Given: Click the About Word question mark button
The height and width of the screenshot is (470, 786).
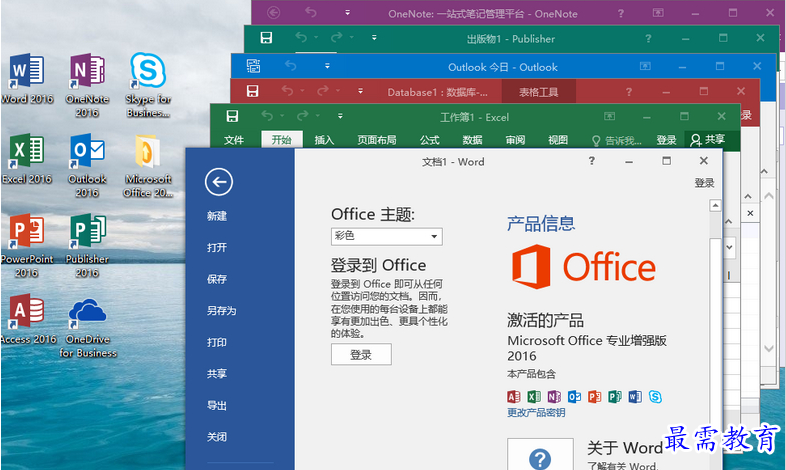Looking at the screenshot, I should point(540,455).
